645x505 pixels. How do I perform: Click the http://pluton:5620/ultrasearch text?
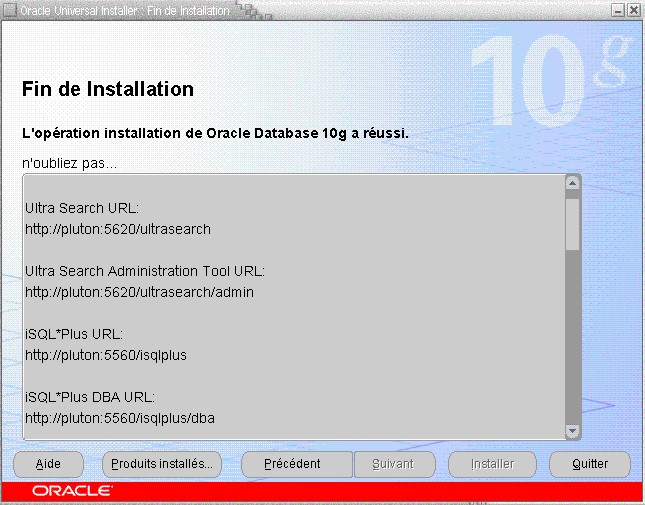[118, 229]
